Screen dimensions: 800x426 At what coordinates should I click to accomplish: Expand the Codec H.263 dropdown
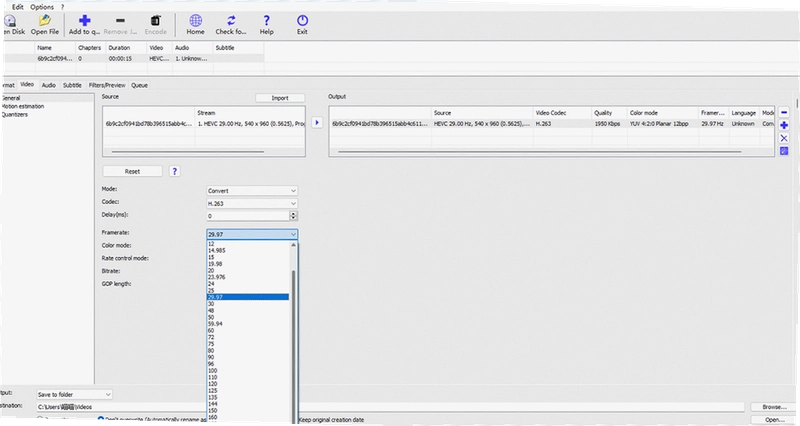252,204
